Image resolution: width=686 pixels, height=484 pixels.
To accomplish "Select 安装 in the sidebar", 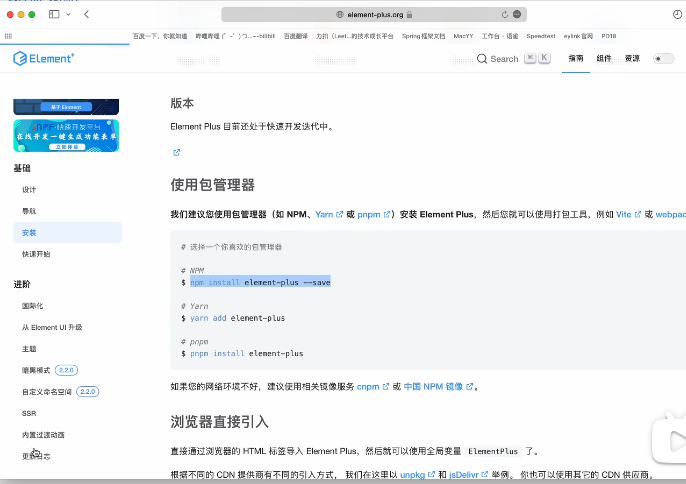I will pyautogui.click(x=67, y=232).
